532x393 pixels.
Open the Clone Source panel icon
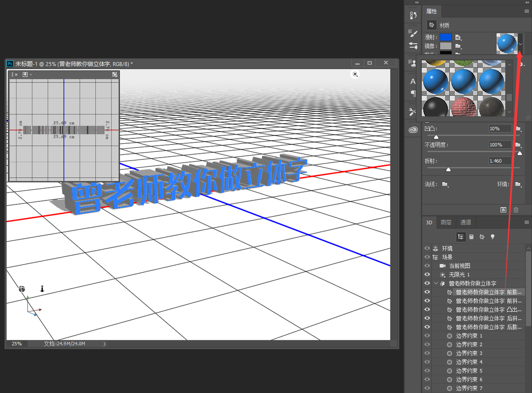click(412, 63)
